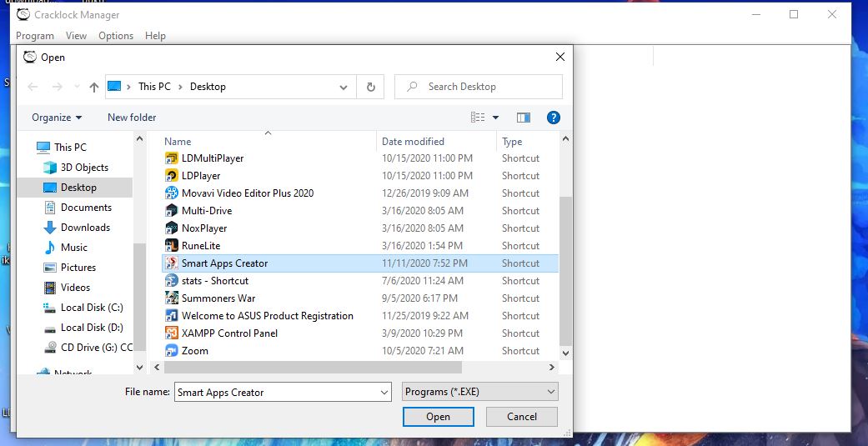
Task: Open the Programs (*.EXE) file type dropdown
Action: click(480, 392)
